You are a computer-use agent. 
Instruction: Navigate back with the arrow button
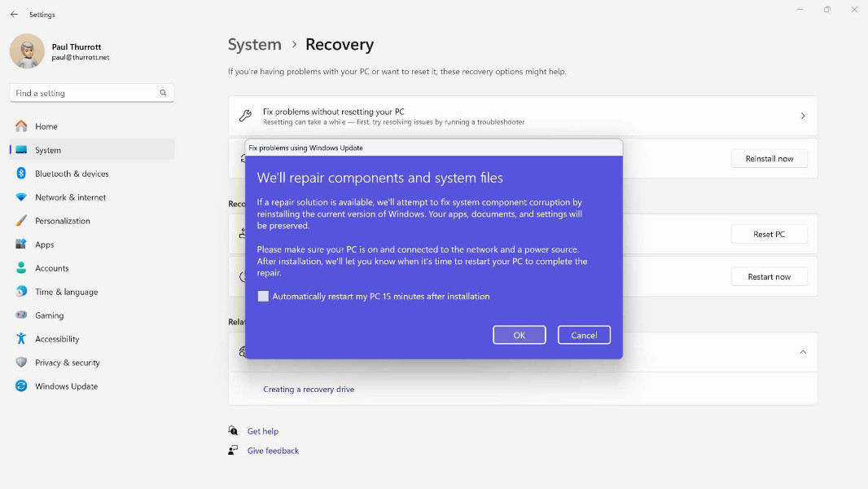(x=14, y=15)
